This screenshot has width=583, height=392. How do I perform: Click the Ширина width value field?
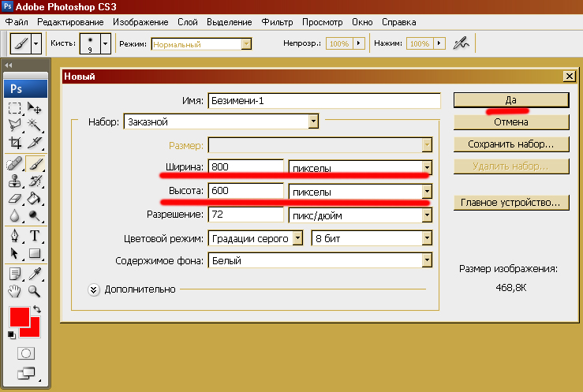coord(246,167)
